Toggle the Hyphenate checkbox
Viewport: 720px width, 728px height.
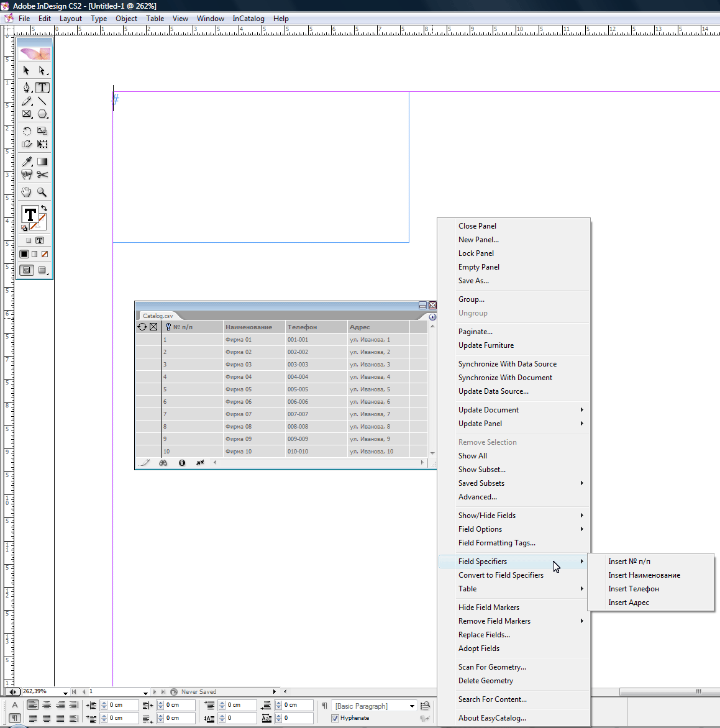click(335, 718)
